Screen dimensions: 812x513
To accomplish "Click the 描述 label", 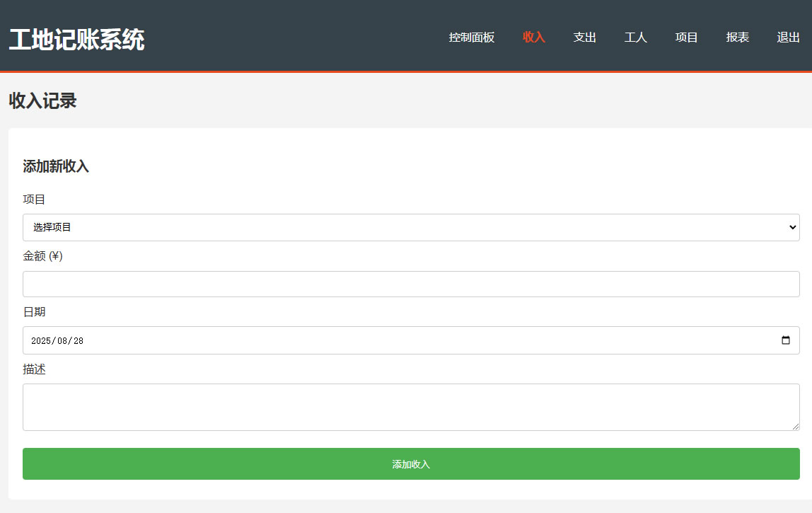I will [34, 369].
